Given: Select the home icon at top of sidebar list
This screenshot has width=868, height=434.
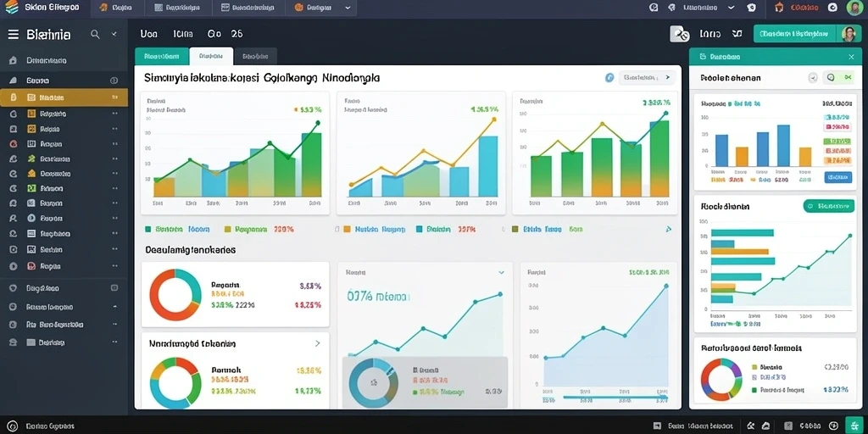Looking at the screenshot, I should [14, 60].
